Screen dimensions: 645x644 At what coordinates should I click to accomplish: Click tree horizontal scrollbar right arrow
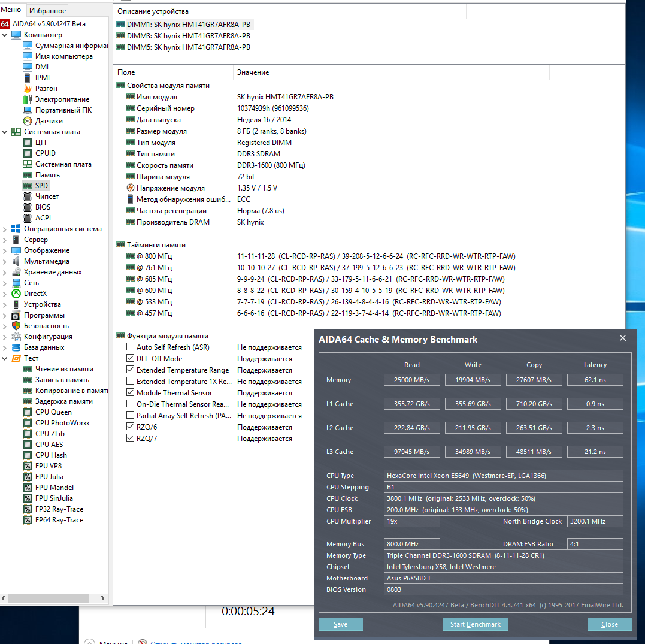(103, 598)
